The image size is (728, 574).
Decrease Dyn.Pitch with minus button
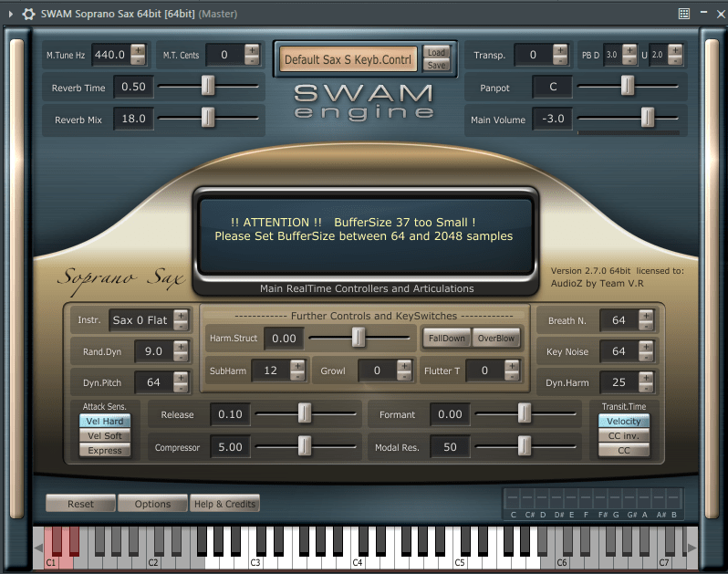181,388
